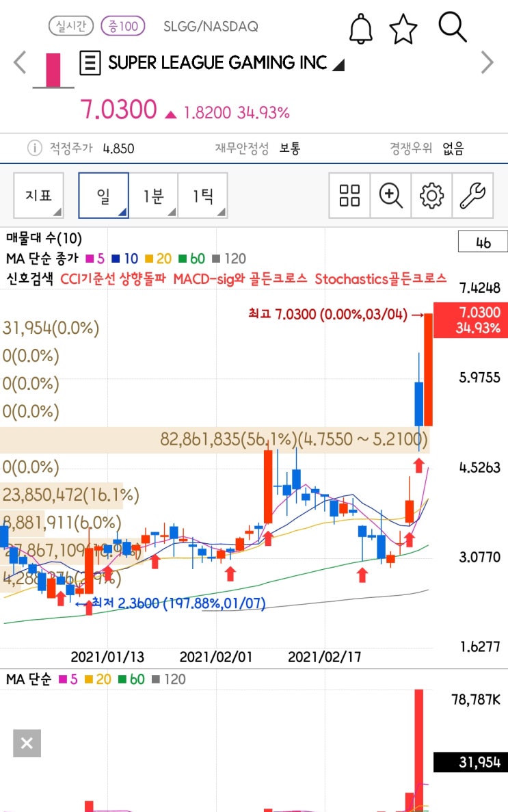
Task: Tap the CCI기준선 상향돌파 signal
Action: [x=113, y=278]
